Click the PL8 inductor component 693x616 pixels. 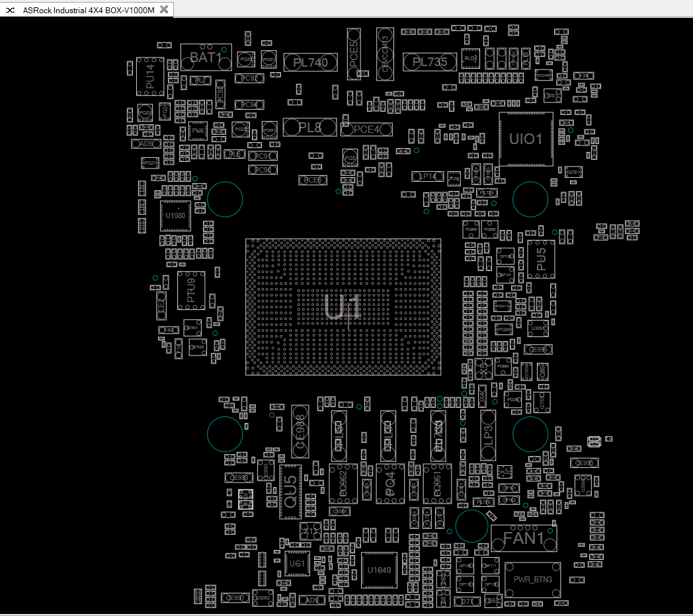(x=309, y=128)
